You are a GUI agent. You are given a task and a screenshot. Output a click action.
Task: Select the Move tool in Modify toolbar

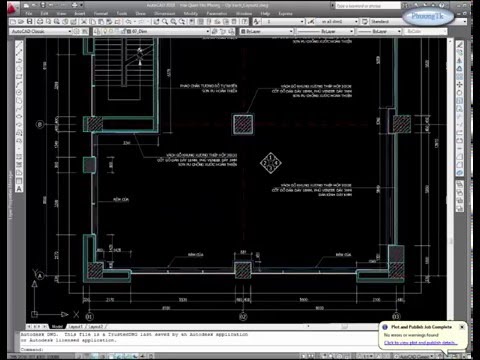(460, 85)
